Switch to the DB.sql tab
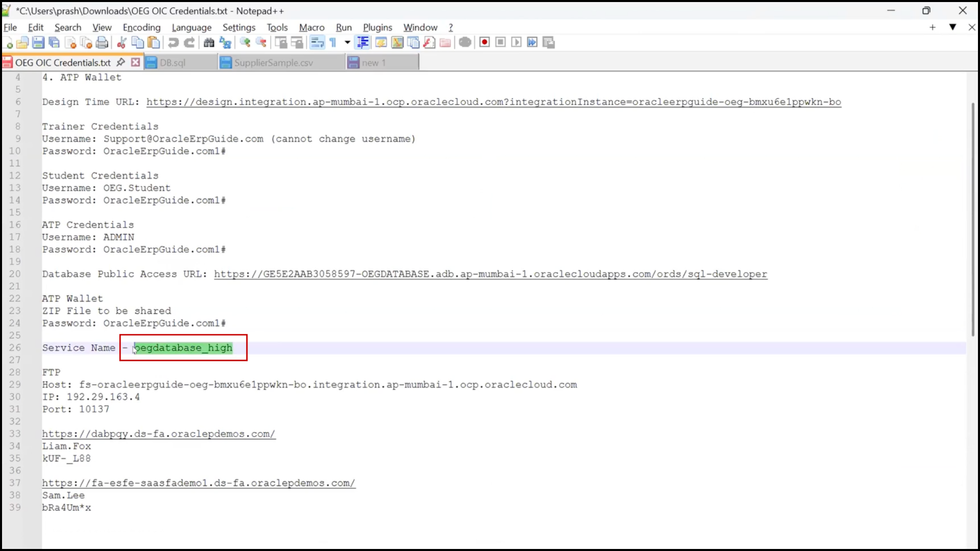This screenshot has height=551, width=980. pyautogui.click(x=180, y=62)
